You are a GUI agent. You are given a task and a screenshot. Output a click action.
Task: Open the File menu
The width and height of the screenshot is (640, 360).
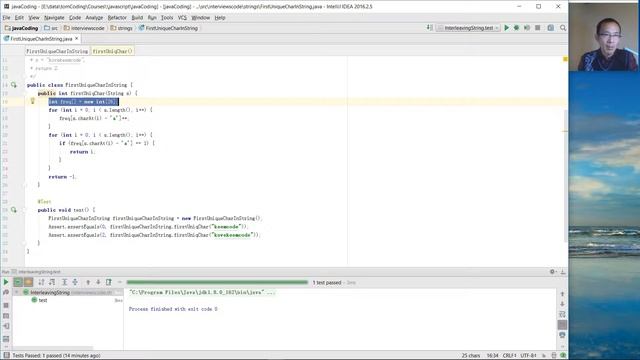pos(6,18)
